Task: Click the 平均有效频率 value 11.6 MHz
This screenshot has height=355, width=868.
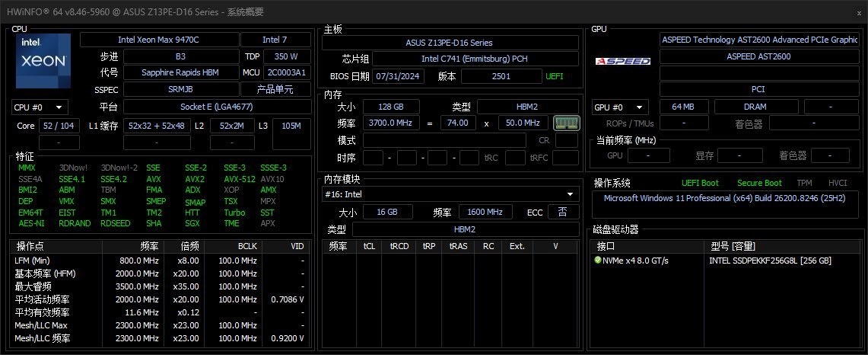Action: (x=143, y=312)
